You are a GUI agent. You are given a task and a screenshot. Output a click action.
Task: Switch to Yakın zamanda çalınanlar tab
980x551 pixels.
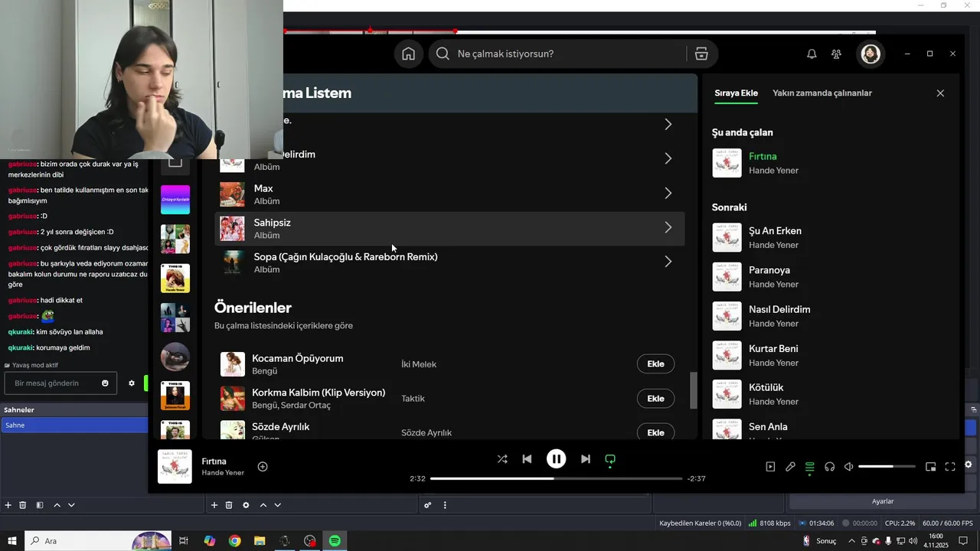pyautogui.click(x=822, y=93)
